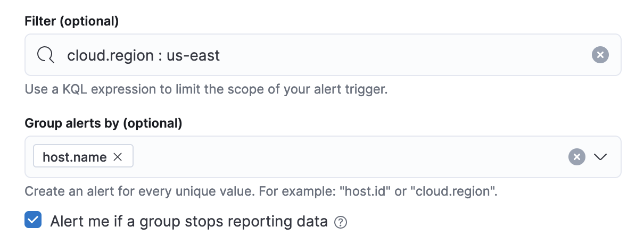Click the magnifier search icon in the filter field
Viewport: 644px width, 252px height.
(x=46, y=55)
